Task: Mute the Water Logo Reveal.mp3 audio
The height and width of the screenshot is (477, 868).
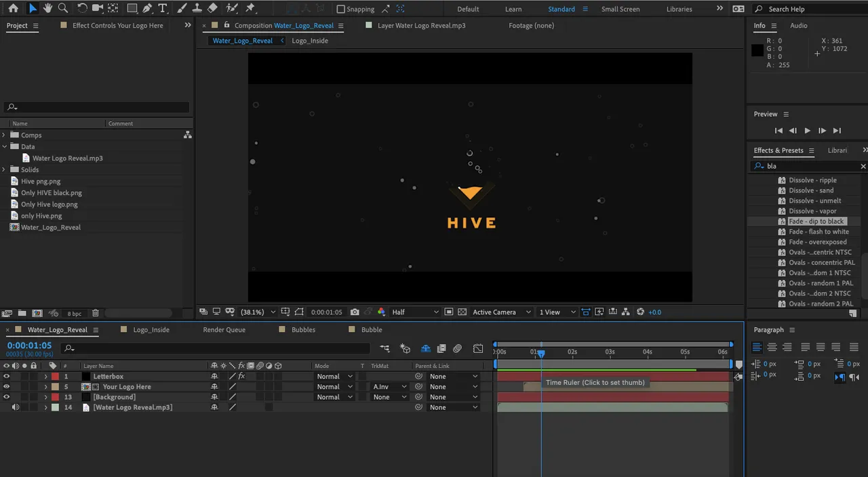Action: [15, 407]
